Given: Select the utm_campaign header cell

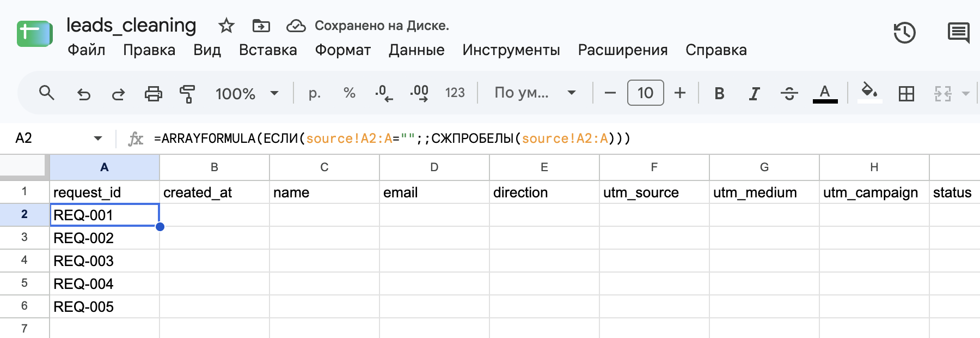Looking at the screenshot, I should [874, 192].
